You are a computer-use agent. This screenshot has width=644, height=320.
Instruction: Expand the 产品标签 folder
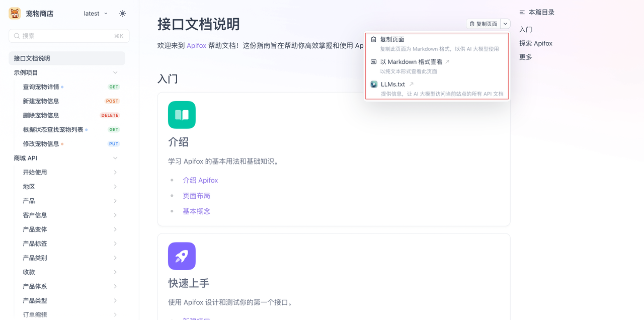point(67,244)
